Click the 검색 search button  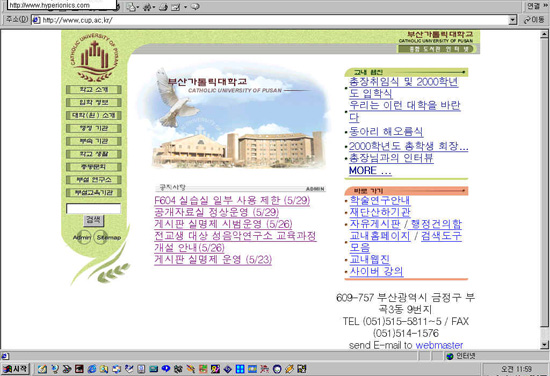click(94, 220)
